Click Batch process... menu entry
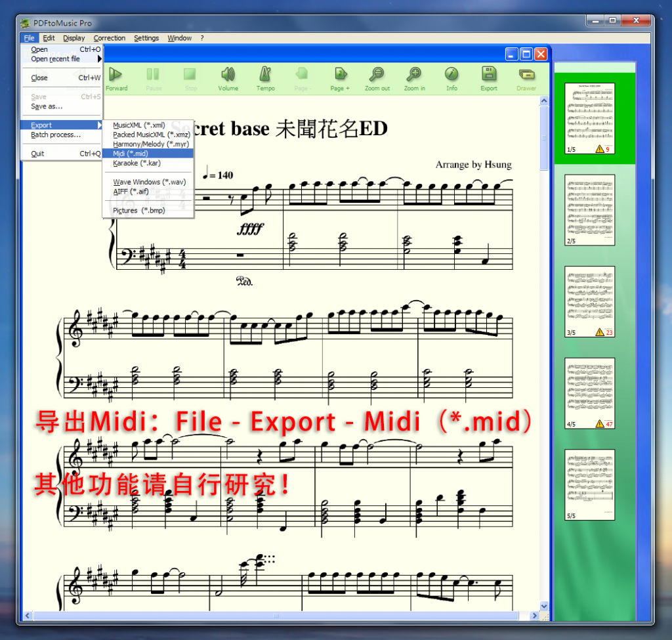Viewport: 672px width, 640px height. (56, 135)
